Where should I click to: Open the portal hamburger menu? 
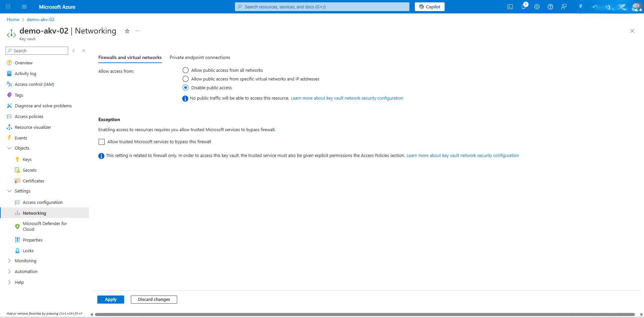pyautogui.click(x=24, y=6)
